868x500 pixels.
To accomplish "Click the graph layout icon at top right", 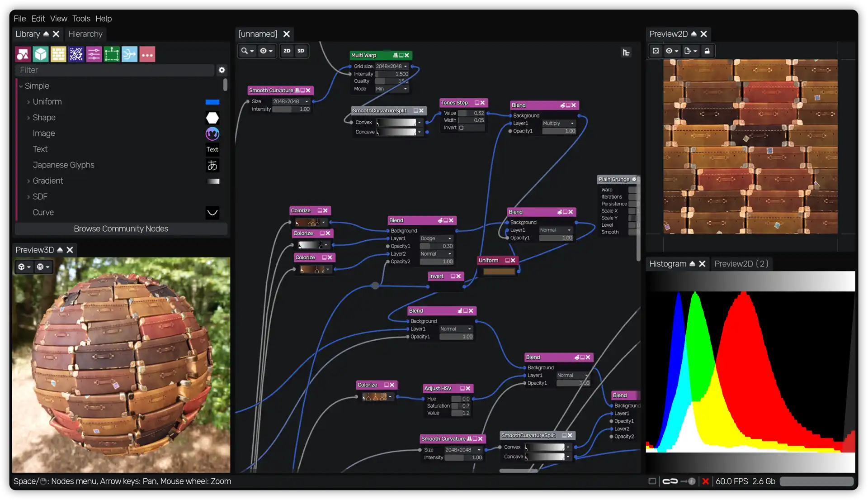I will click(626, 52).
